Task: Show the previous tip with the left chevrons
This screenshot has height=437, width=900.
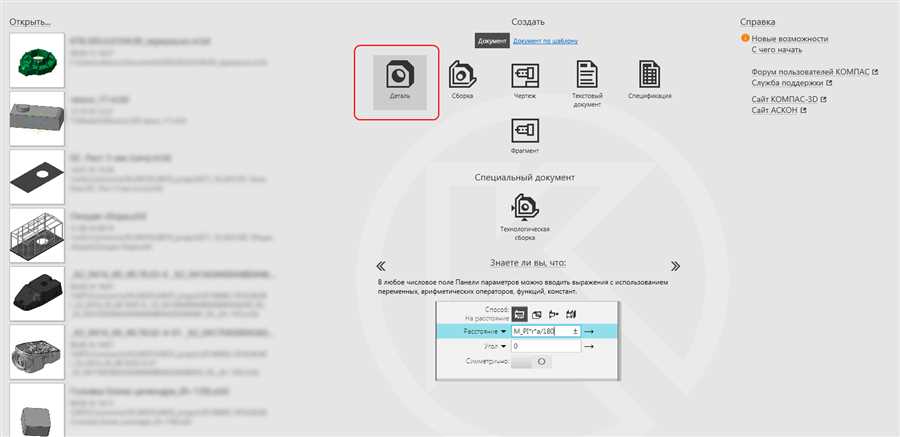Action: [381, 266]
